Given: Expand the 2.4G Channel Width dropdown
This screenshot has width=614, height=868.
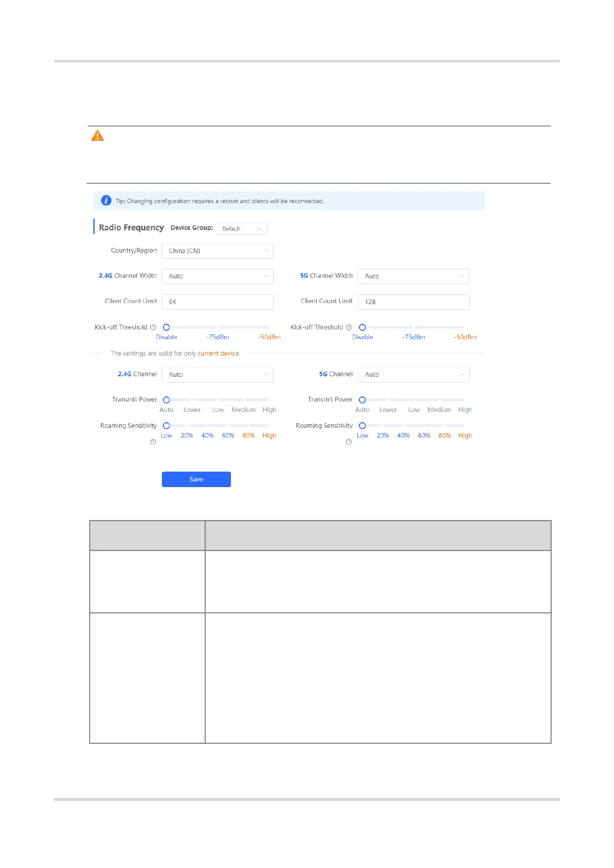Looking at the screenshot, I should point(218,276).
